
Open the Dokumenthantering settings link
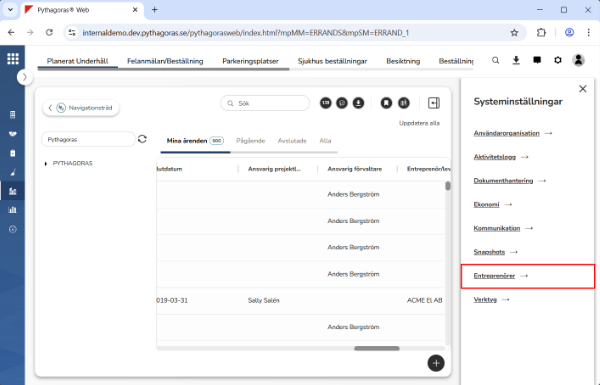point(503,181)
